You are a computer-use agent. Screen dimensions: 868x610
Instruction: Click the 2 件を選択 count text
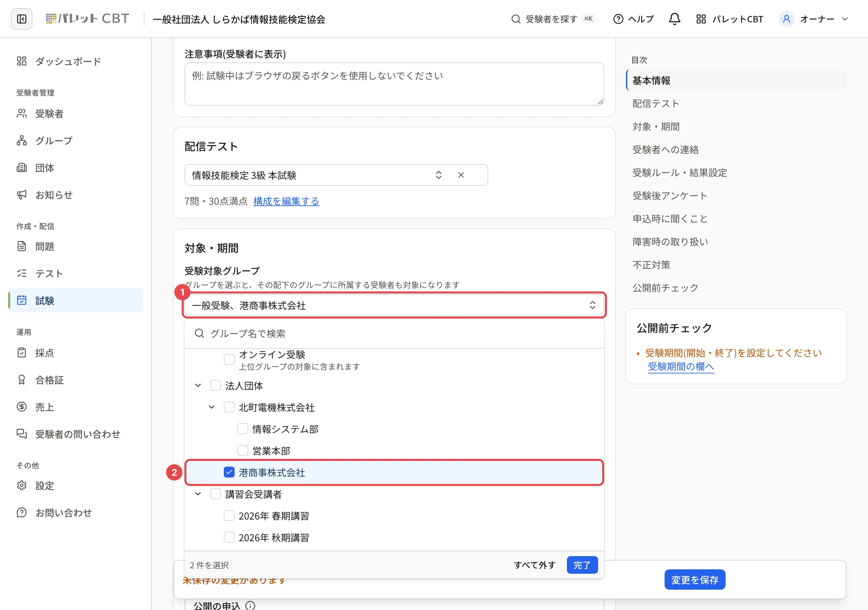tap(209, 565)
